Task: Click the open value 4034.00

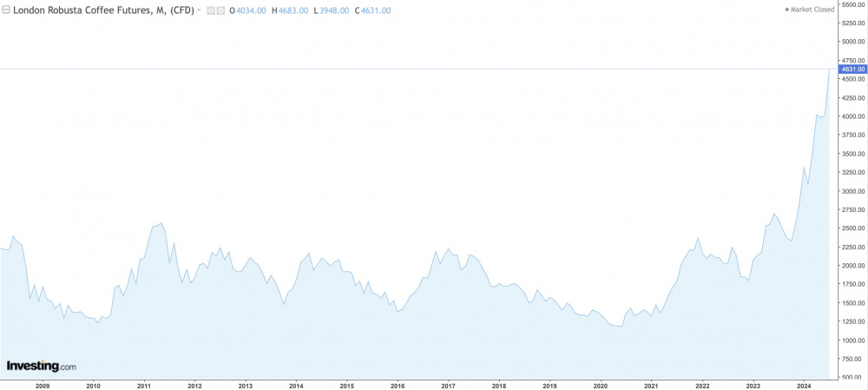Action: click(252, 10)
